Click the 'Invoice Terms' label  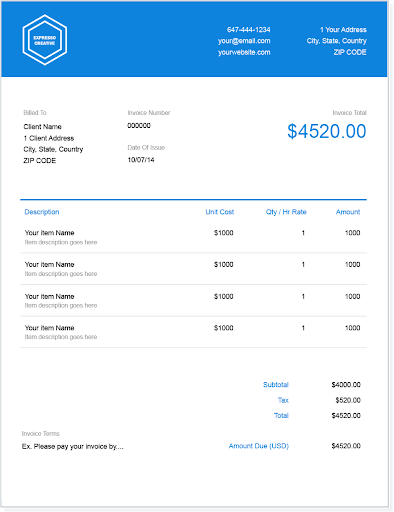(41, 434)
